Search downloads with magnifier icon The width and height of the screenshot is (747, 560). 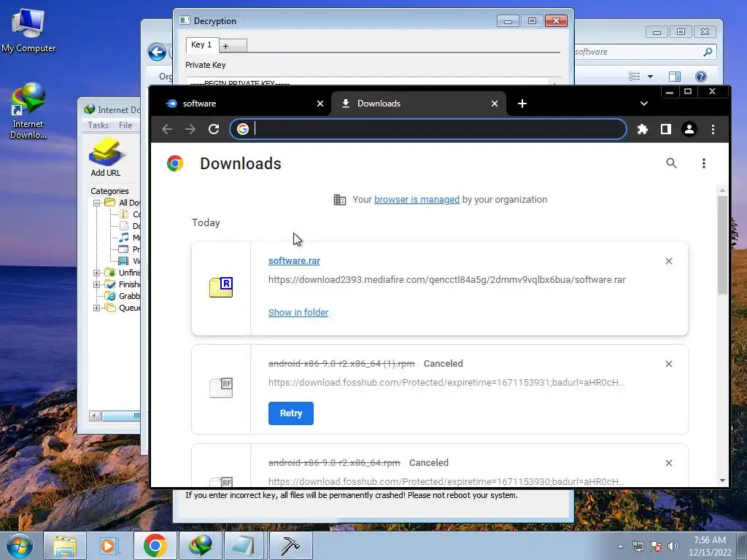tap(671, 163)
